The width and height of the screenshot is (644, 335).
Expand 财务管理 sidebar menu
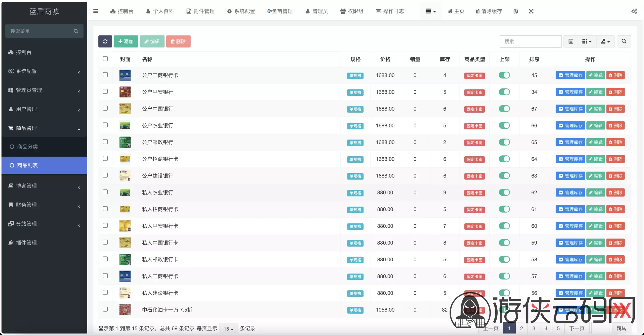click(44, 205)
